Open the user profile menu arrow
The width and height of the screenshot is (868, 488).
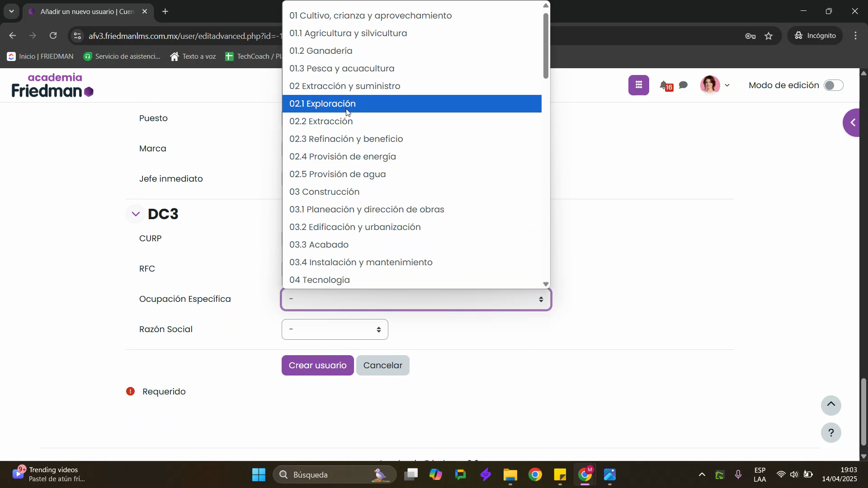point(727,85)
